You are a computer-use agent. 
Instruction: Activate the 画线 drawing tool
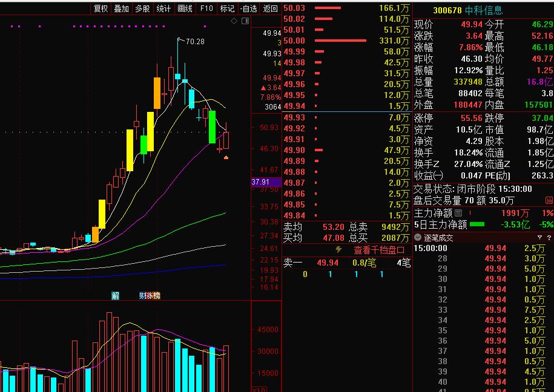pyautogui.click(x=185, y=8)
